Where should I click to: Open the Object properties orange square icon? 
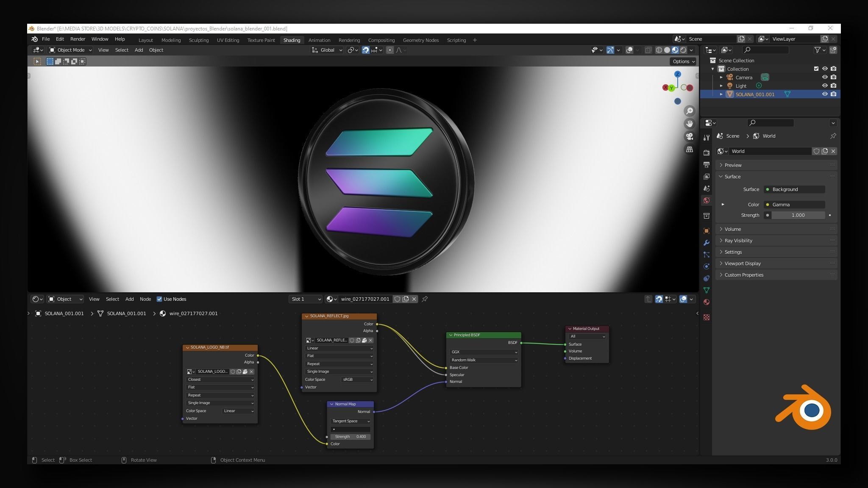[706, 231]
